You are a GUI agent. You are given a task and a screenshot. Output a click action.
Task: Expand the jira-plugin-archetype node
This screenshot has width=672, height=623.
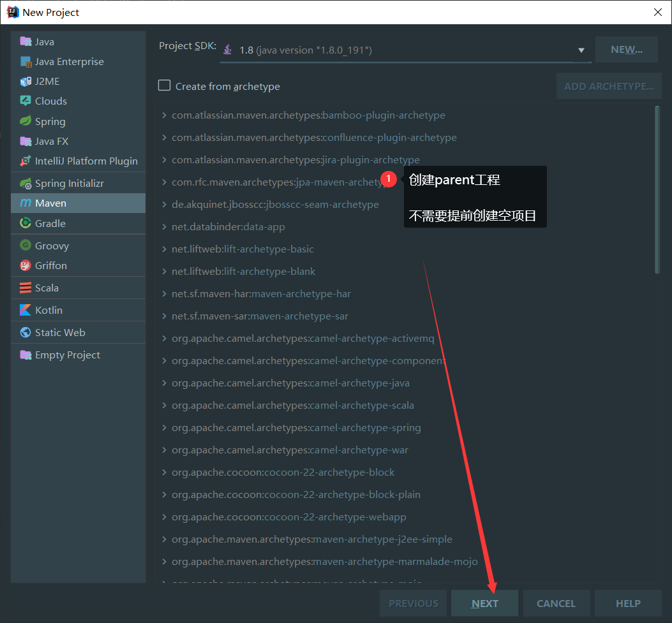164,159
